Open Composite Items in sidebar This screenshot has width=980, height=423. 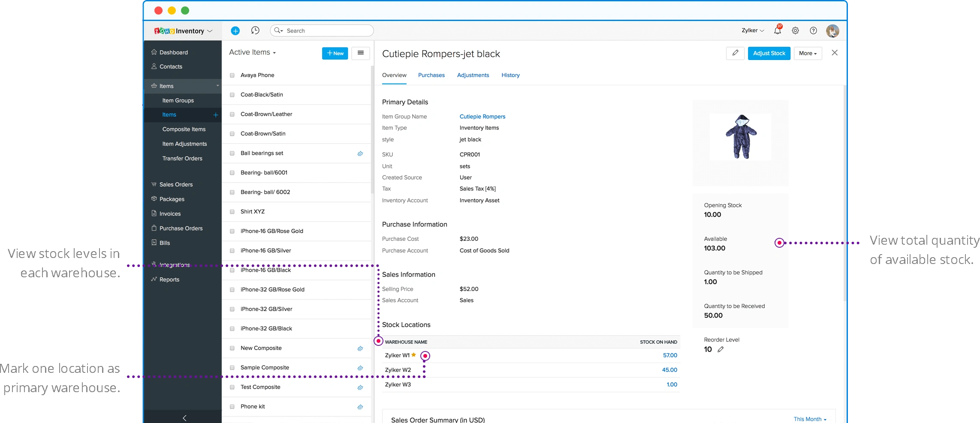pyautogui.click(x=184, y=129)
